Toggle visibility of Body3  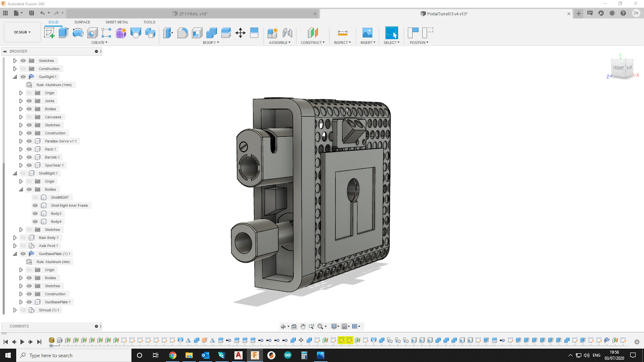tap(35, 214)
